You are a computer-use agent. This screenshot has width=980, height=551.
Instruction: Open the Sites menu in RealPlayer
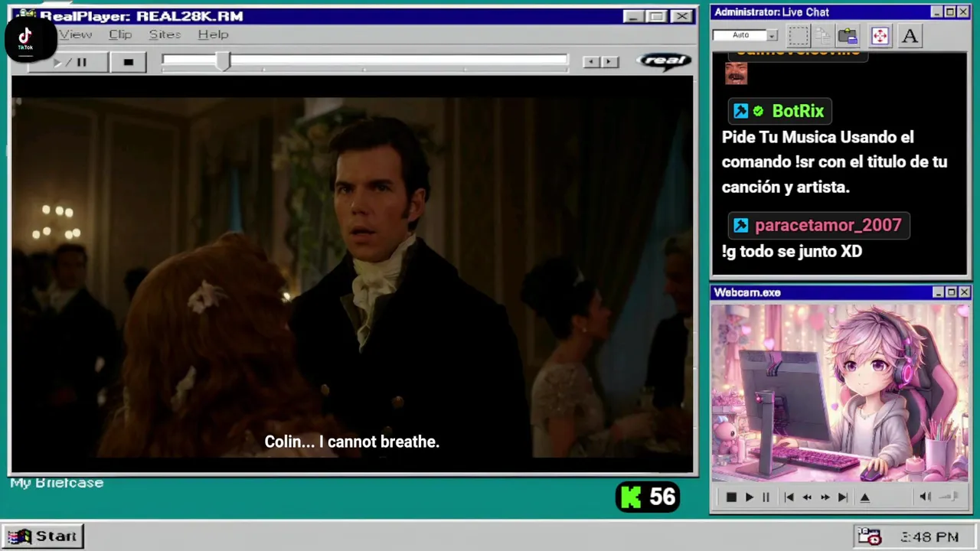pyautogui.click(x=165, y=34)
